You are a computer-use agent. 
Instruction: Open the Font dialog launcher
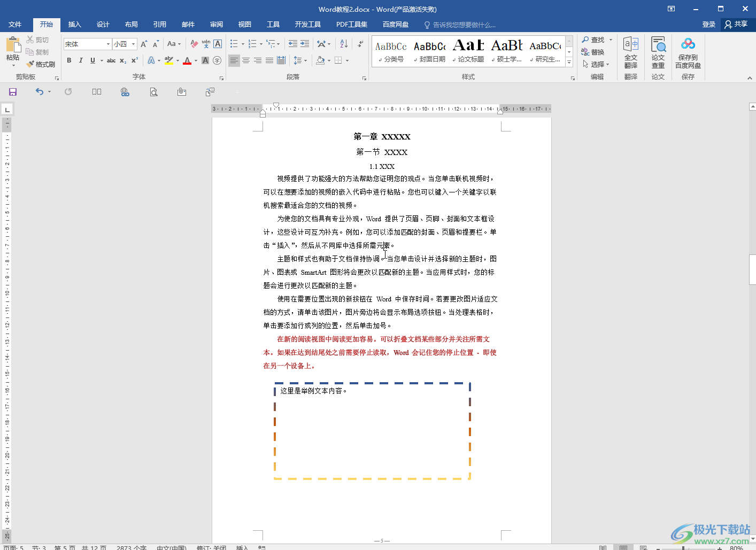pyautogui.click(x=221, y=78)
